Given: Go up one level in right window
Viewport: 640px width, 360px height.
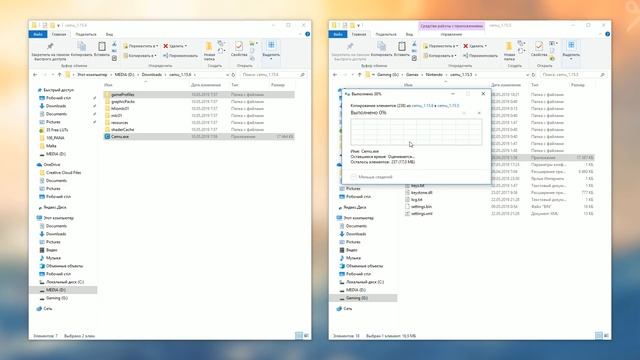Looking at the screenshot, I should click(x=360, y=75).
